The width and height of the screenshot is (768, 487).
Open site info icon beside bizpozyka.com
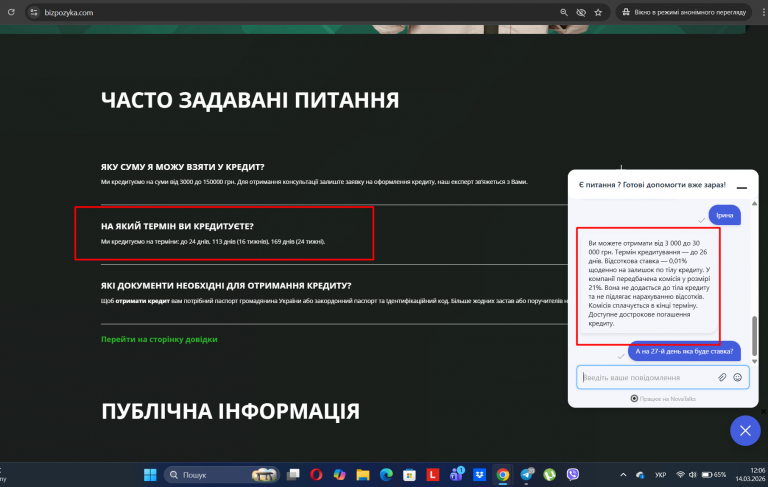point(34,12)
